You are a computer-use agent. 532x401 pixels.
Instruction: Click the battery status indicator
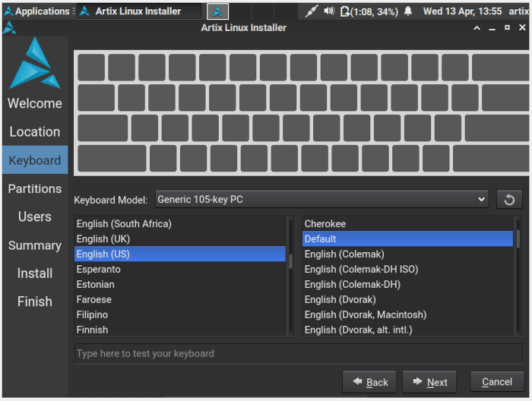coord(369,11)
